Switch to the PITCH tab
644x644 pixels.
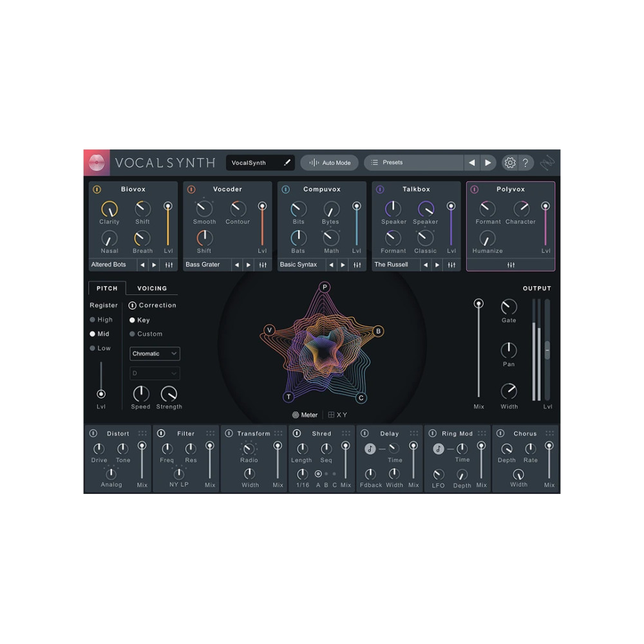coord(107,289)
